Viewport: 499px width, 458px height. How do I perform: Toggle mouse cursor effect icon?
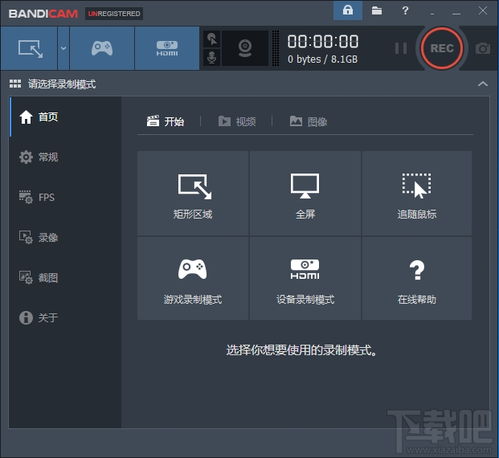pos(212,39)
